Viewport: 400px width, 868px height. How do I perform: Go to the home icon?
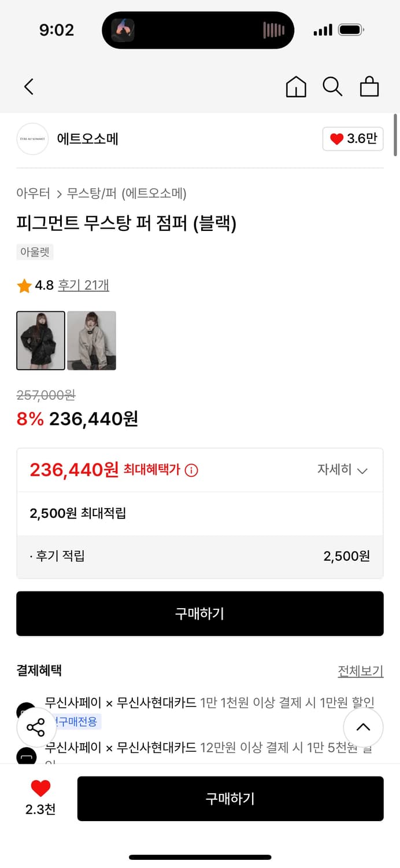(x=296, y=87)
